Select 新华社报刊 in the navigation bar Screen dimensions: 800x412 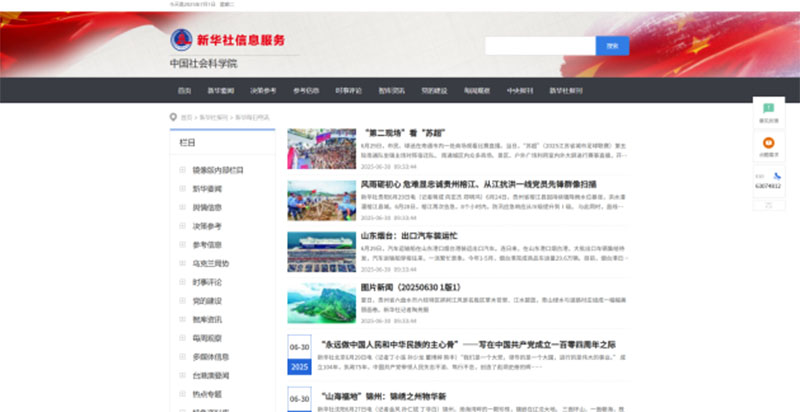point(566,91)
